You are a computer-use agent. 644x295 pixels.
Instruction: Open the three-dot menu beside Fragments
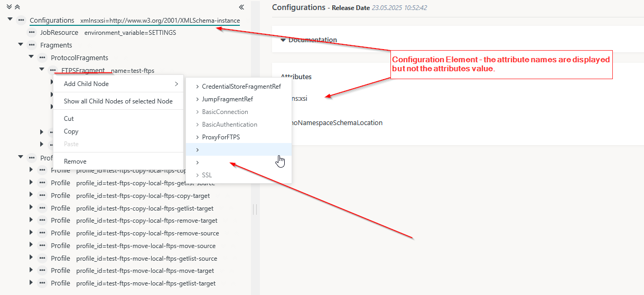click(x=32, y=45)
